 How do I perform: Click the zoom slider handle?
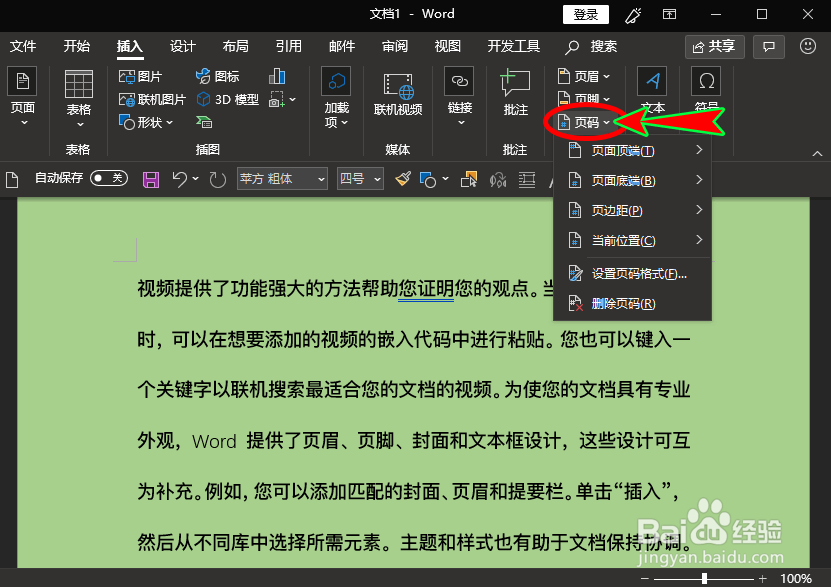704,579
